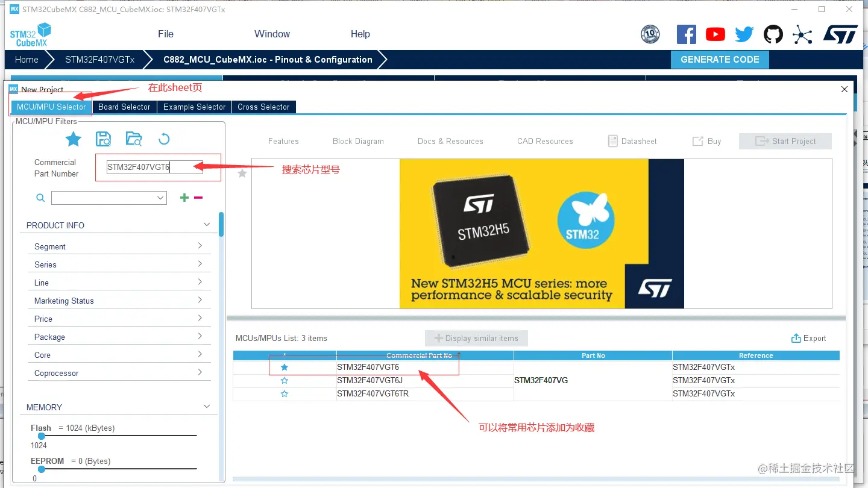Click the Pinout & Configuration breadcrumb

click(268, 60)
